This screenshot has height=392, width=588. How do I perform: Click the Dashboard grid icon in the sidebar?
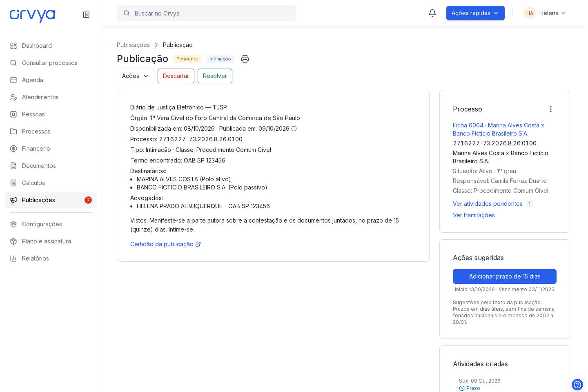[x=13, y=46]
